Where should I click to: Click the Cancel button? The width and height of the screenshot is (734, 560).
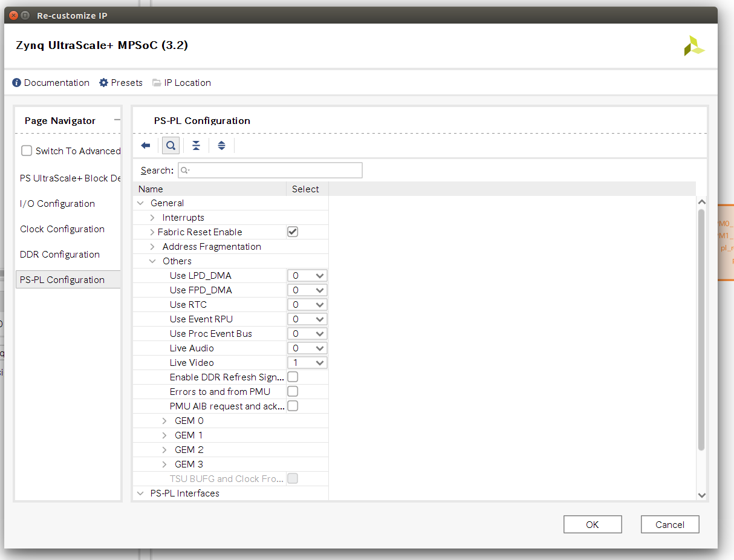point(670,524)
